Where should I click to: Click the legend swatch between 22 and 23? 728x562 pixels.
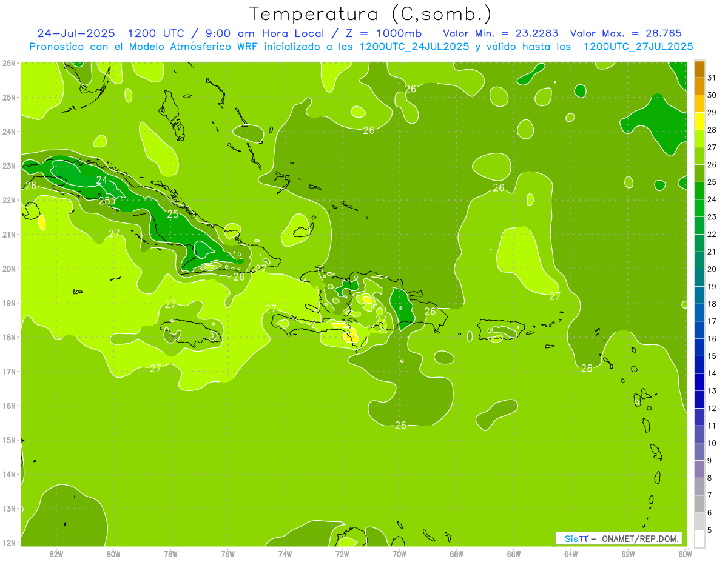(699, 226)
